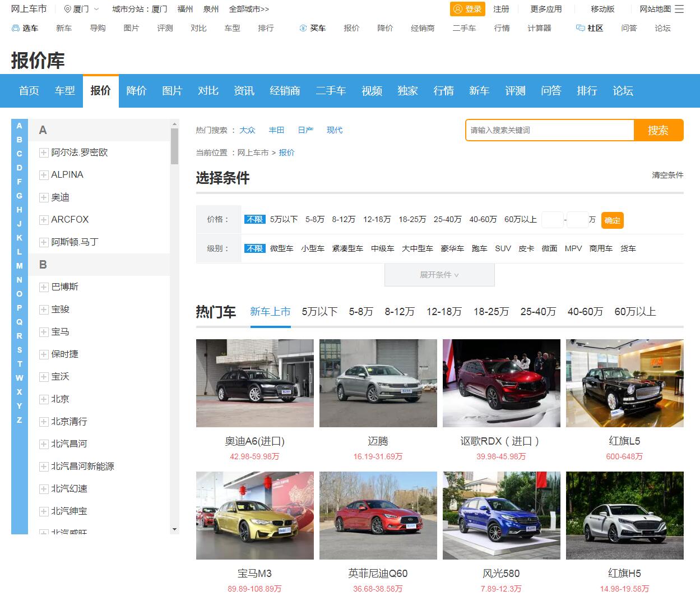Click the 选车 car icon in navigation

click(x=16, y=28)
